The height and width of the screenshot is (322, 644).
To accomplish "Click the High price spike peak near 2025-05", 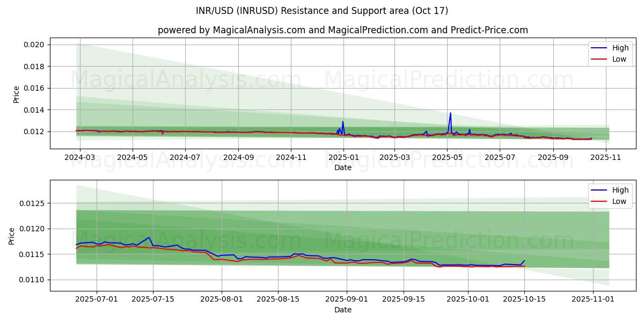I will [x=450, y=113].
